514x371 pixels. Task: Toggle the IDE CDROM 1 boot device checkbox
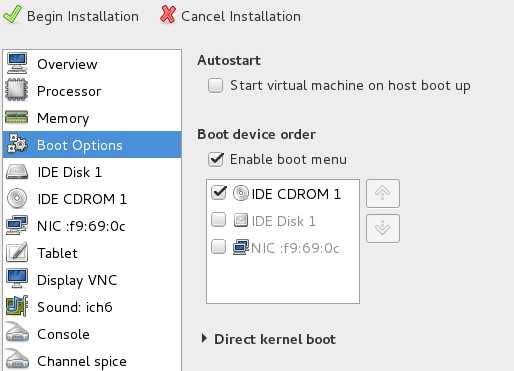[219, 193]
